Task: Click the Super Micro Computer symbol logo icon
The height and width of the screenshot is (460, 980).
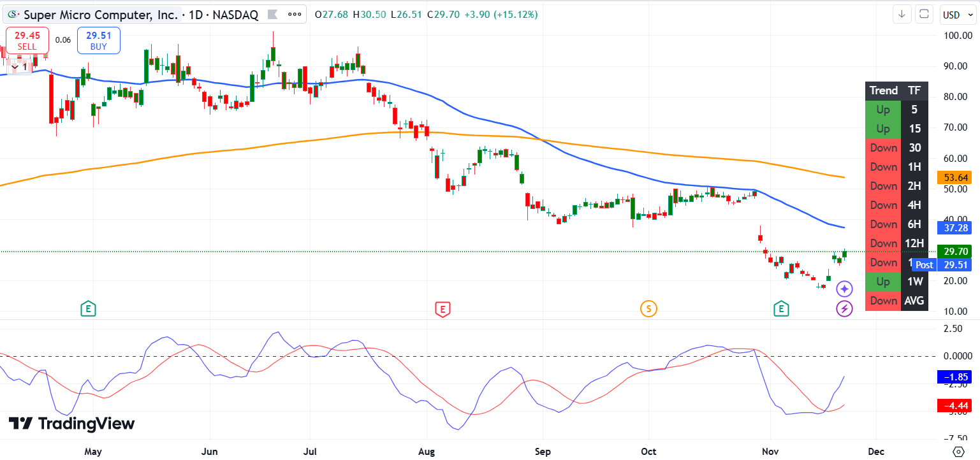Action: click(13, 15)
